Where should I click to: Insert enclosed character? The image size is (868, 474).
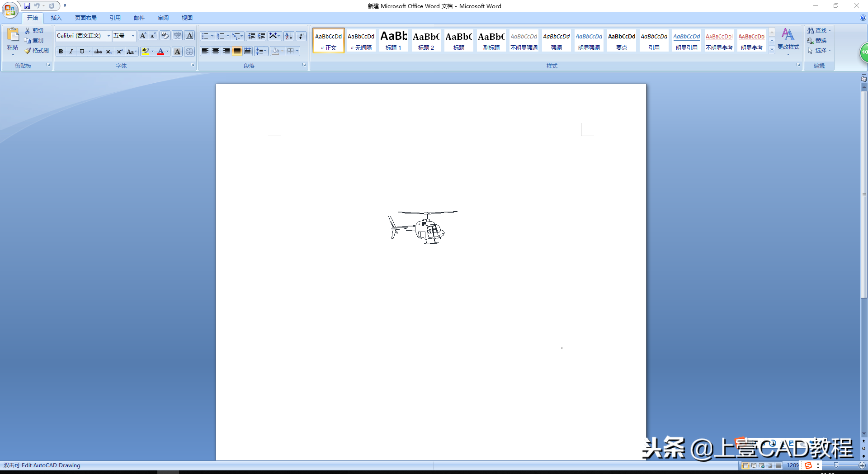189,52
